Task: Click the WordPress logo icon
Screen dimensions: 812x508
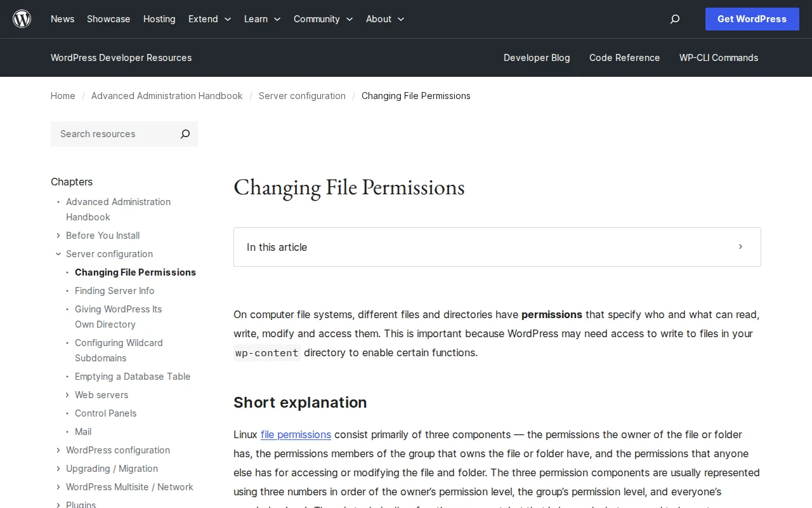Action: coord(22,18)
